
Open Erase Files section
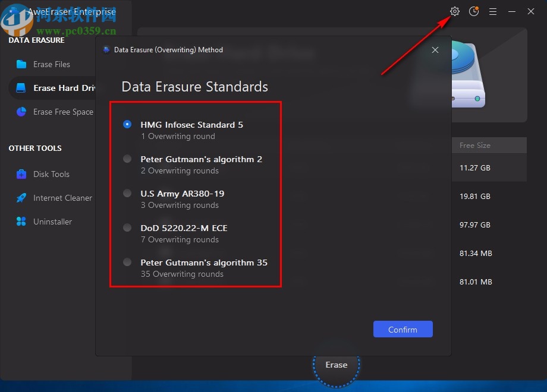(x=52, y=64)
